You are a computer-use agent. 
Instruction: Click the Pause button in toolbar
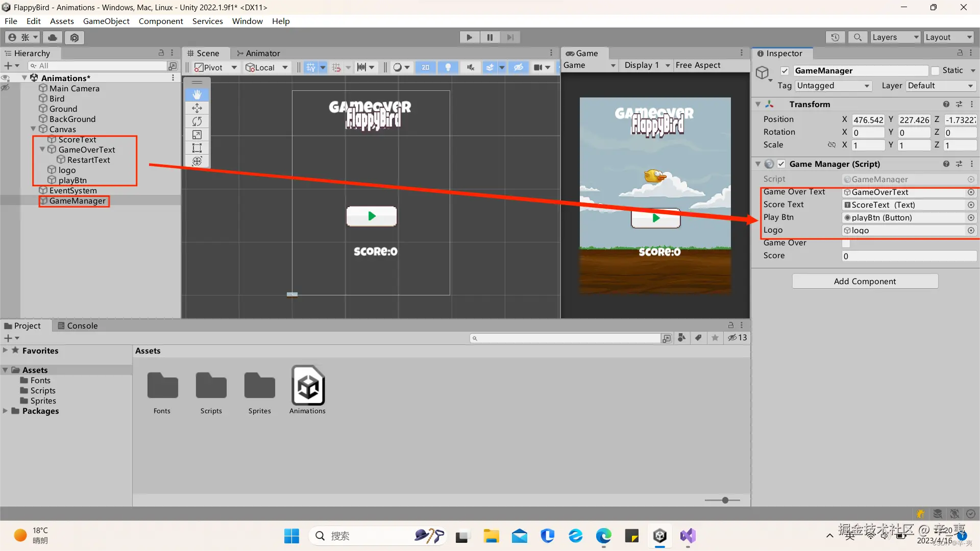tap(489, 37)
